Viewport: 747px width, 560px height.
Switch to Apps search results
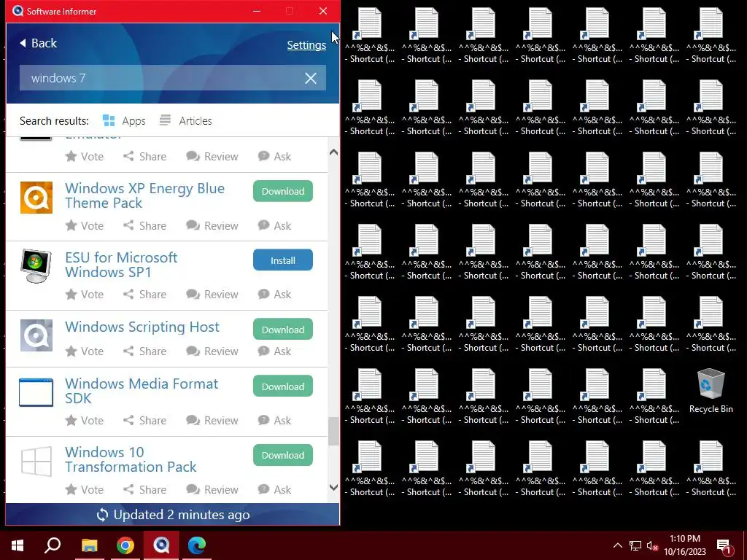click(x=124, y=121)
